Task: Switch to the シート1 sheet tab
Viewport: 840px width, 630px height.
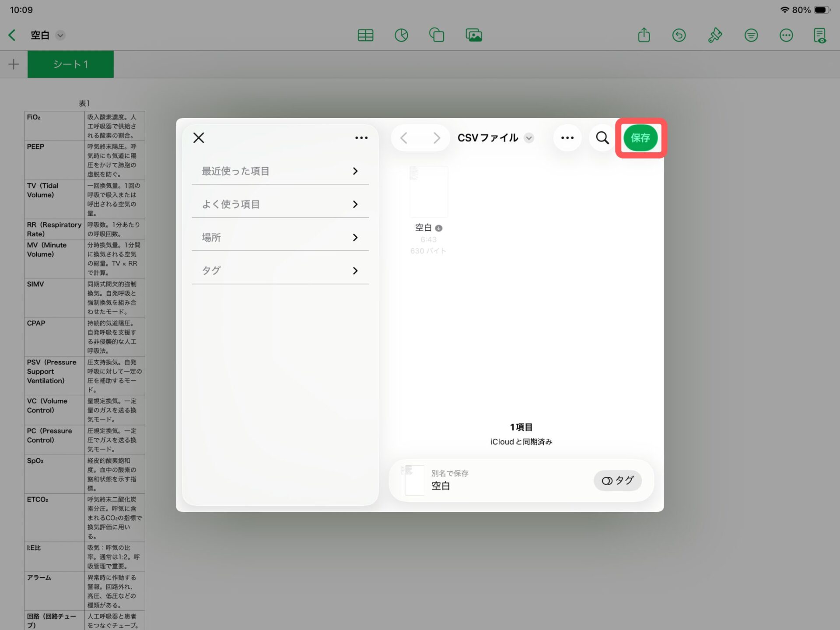Action: (70, 64)
